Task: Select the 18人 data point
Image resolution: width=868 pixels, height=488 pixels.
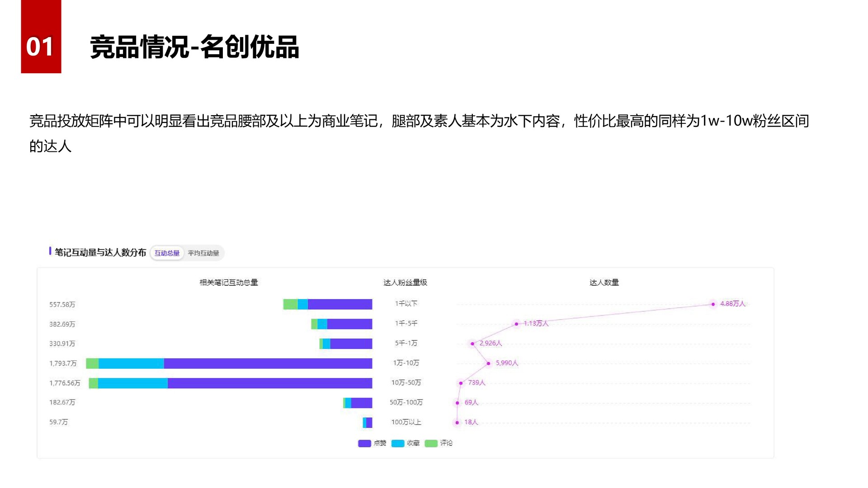Action: [x=457, y=422]
